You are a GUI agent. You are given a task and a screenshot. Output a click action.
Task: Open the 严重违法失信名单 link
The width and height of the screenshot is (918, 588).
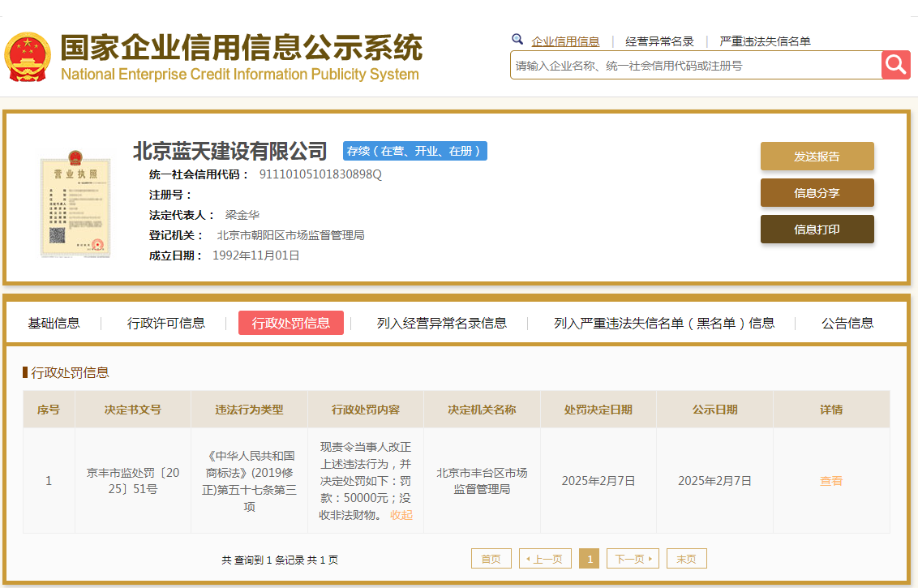click(x=763, y=40)
